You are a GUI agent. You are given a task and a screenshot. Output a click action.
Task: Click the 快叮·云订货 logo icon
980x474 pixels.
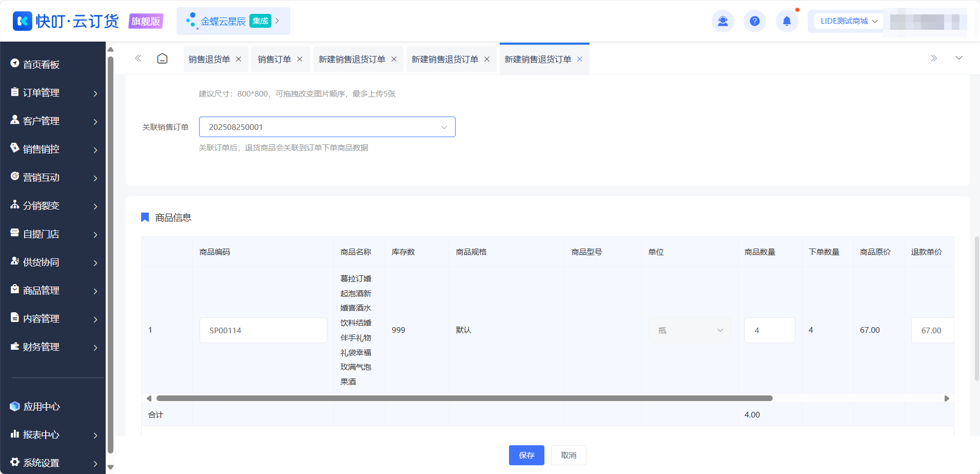click(23, 21)
